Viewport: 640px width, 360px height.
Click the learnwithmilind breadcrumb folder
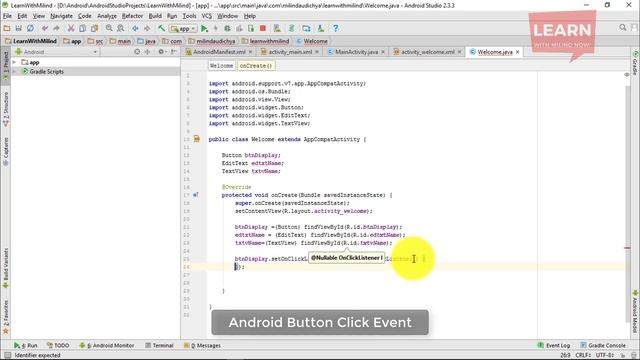point(265,41)
